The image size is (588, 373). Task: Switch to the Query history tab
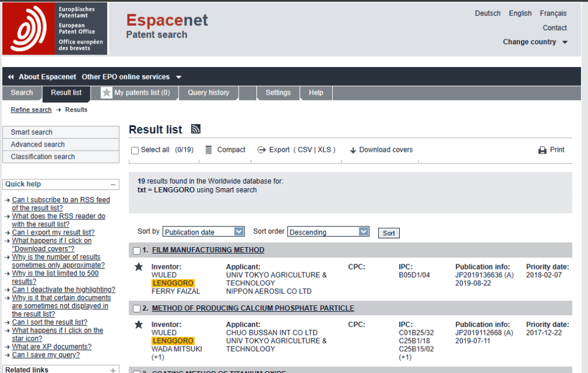208,93
